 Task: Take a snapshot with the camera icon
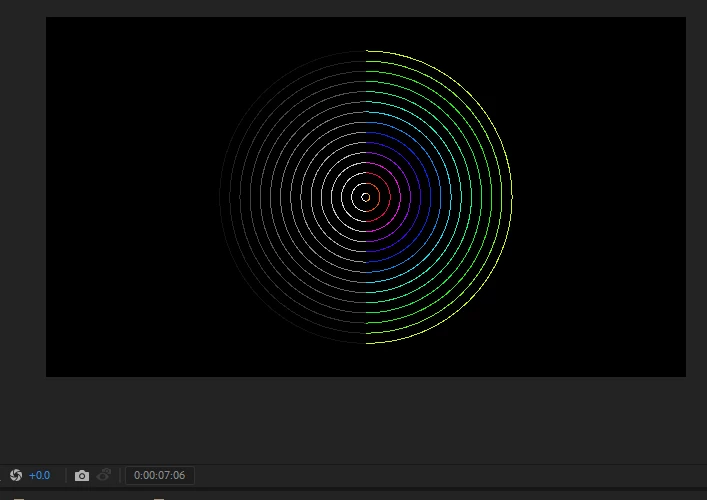tap(82, 476)
